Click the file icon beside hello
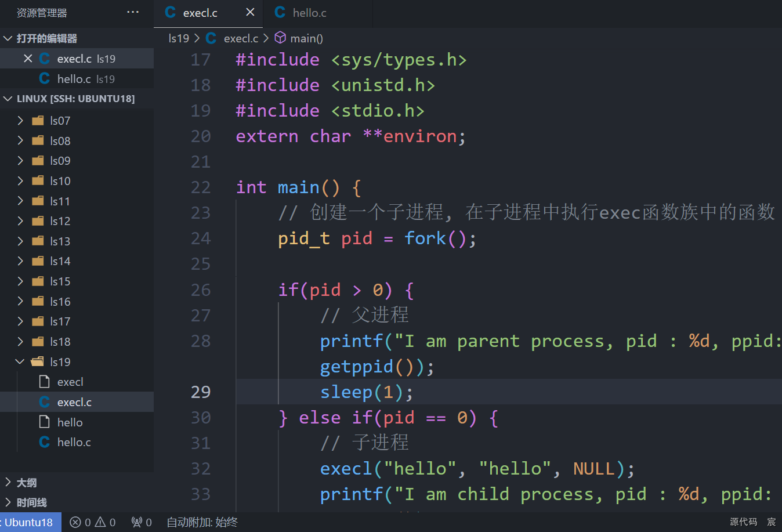 [x=44, y=422]
